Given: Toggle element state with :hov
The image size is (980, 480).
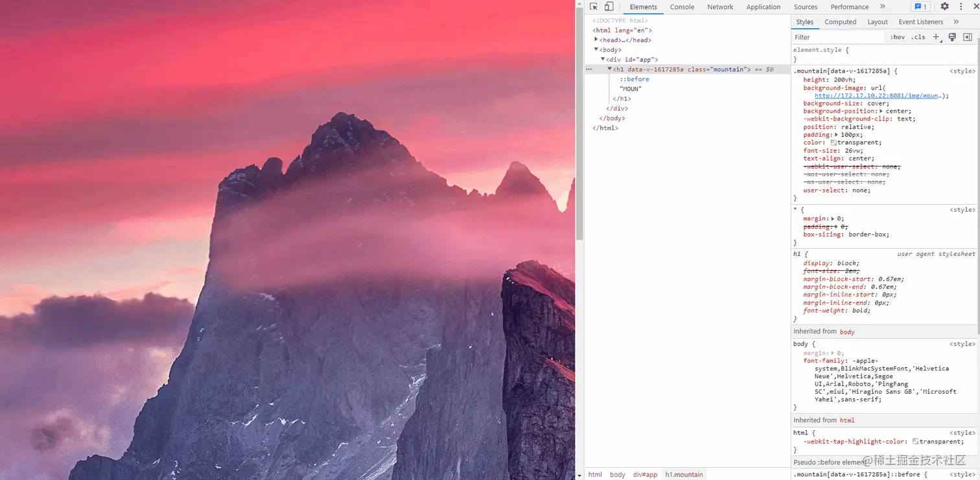Looking at the screenshot, I should [898, 38].
